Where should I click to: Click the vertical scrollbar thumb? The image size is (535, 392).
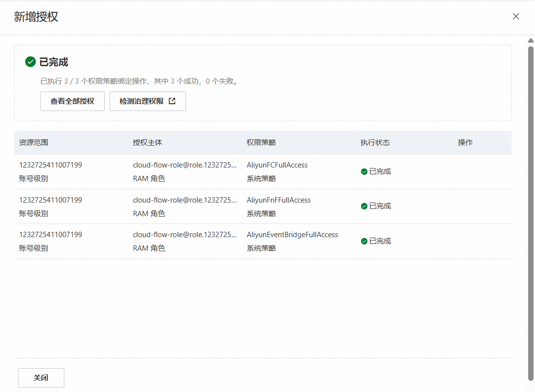point(531,213)
